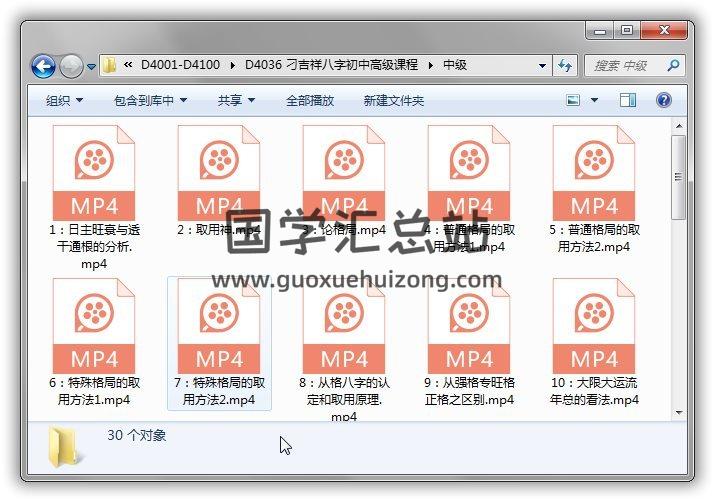
Task: Go back with the blue Back arrow
Action: [x=43, y=67]
